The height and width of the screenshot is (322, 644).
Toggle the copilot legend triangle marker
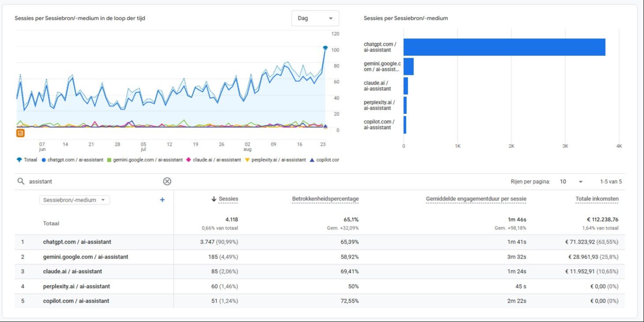coord(312,160)
